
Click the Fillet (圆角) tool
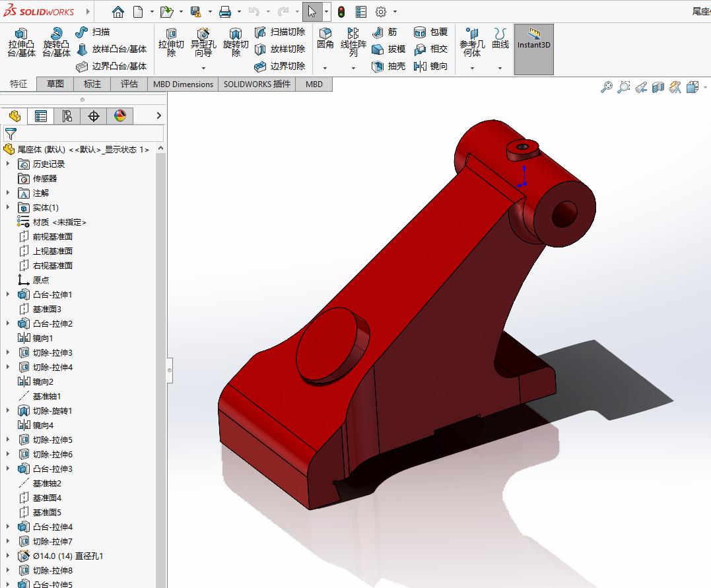point(325,38)
